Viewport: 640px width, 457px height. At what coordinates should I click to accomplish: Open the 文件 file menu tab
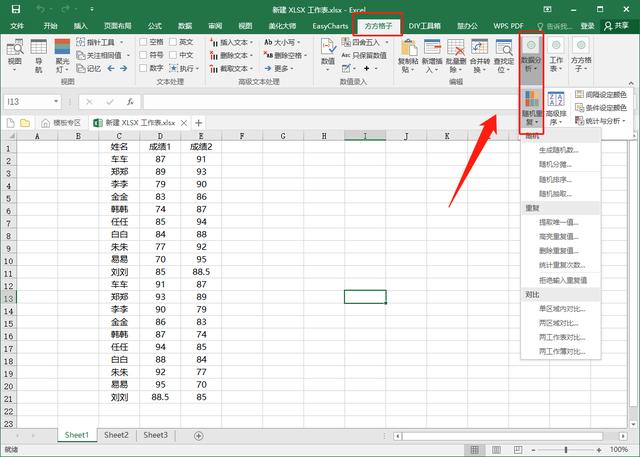point(17,26)
